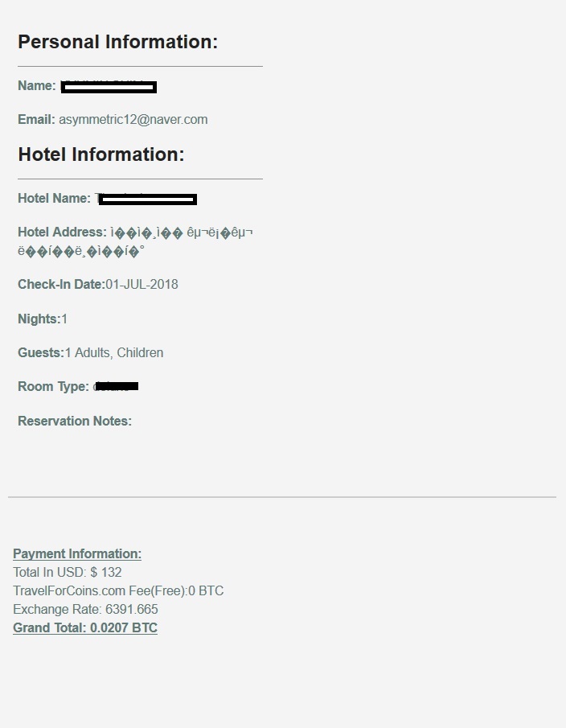Click the Hotel Name label
The width and height of the screenshot is (566, 728).
pyautogui.click(x=55, y=198)
